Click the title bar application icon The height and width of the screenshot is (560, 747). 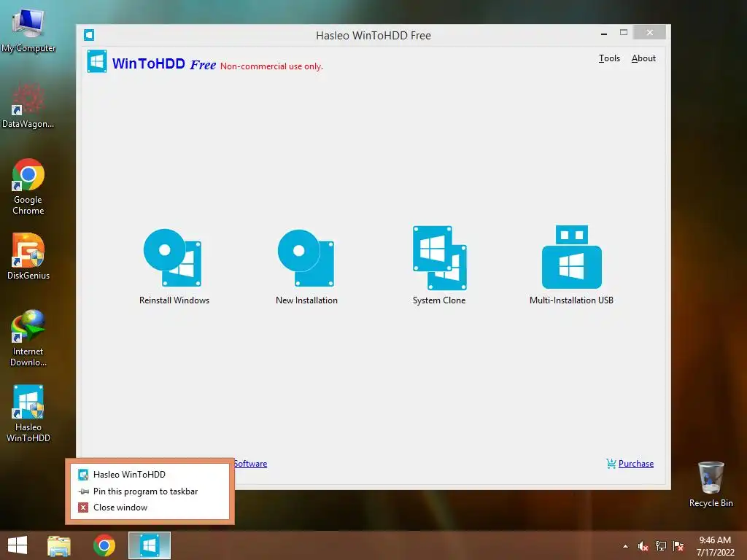pyautogui.click(x=89, y=35)
